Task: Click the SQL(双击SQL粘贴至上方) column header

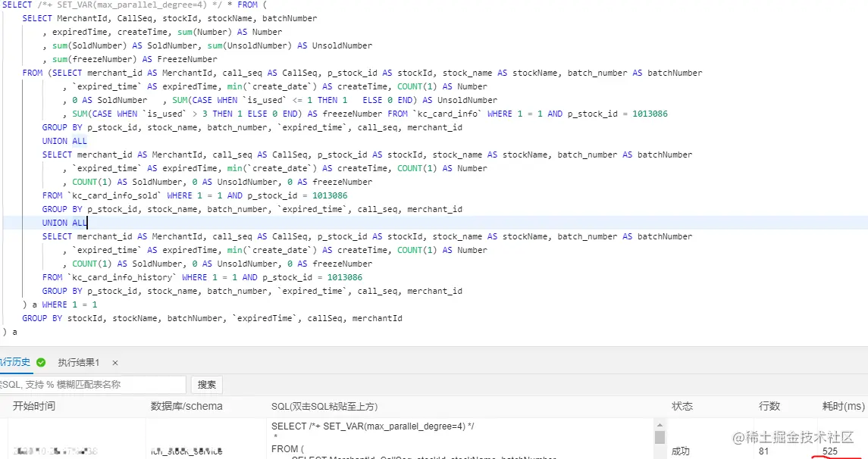Action: pos(324,407)
